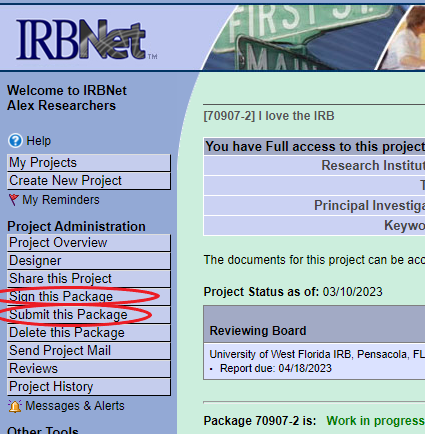Screen dimensions: 425x434
Task: Click the IRBNet logo
Action: click(x=86, y=40)
